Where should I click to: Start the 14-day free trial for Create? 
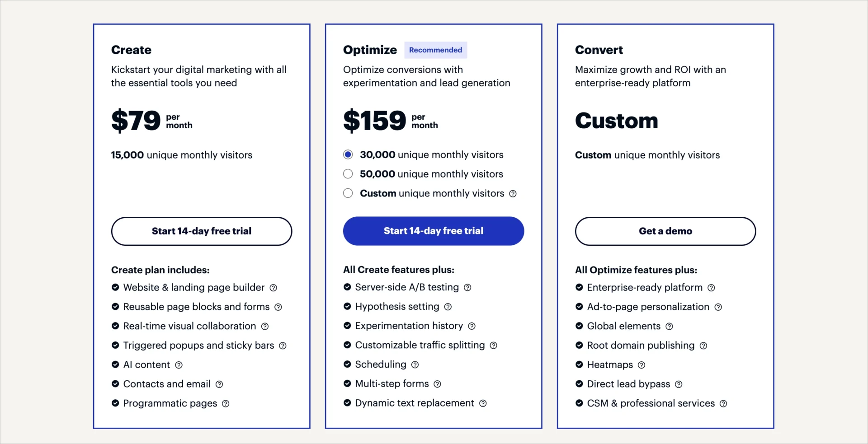[201, 231]
